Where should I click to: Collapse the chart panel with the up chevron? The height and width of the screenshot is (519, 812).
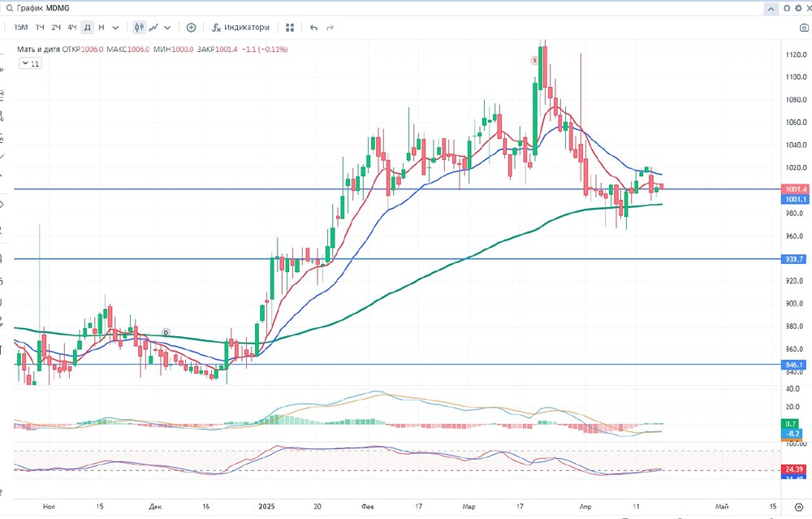[771, 8]
